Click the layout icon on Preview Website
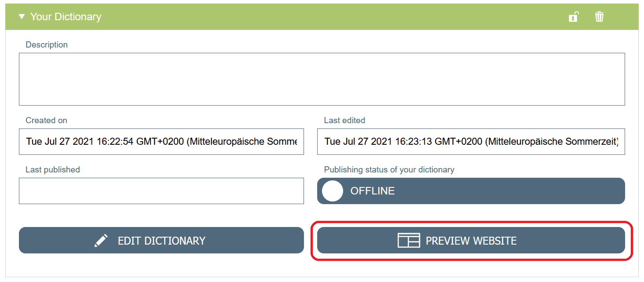 point(409,241)
